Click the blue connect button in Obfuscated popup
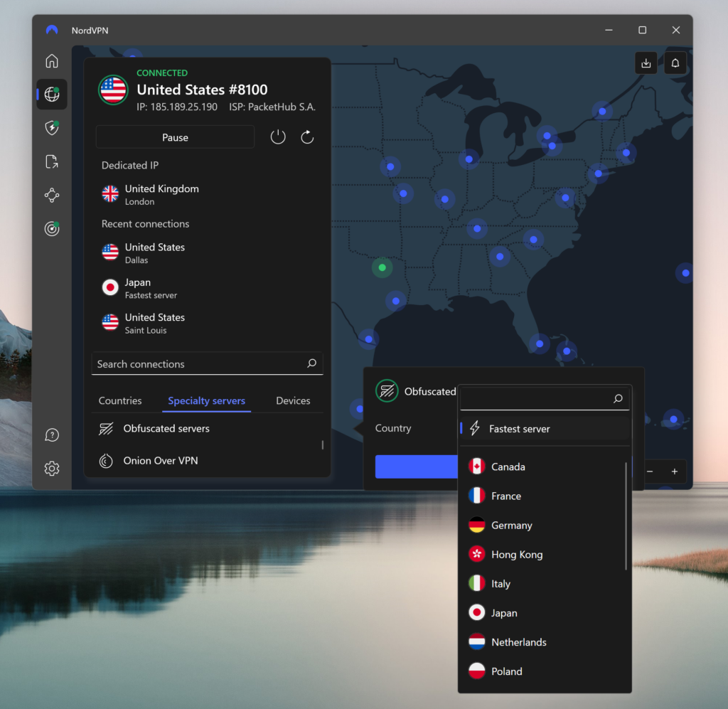728x709 pixels. point(417,467)
